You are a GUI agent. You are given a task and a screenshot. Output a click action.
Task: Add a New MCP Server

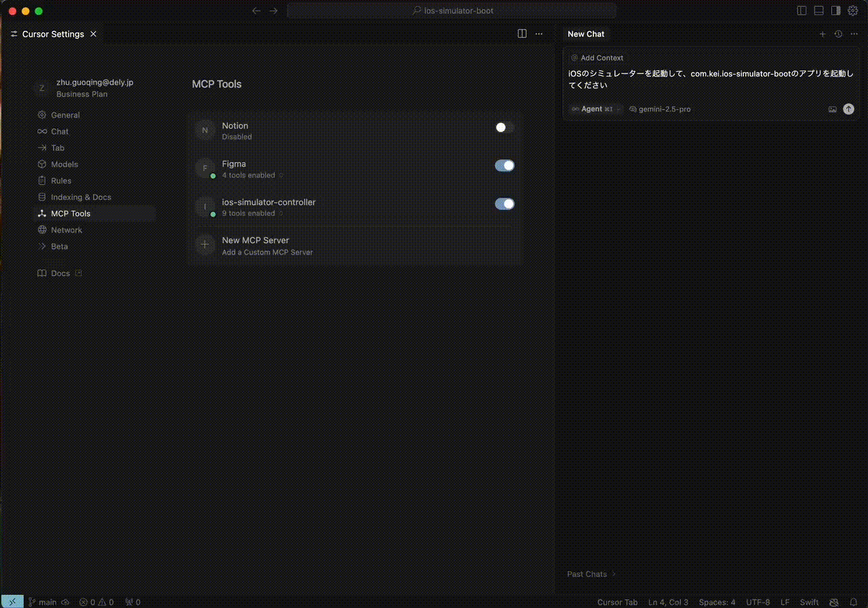(x=355, y=246)
